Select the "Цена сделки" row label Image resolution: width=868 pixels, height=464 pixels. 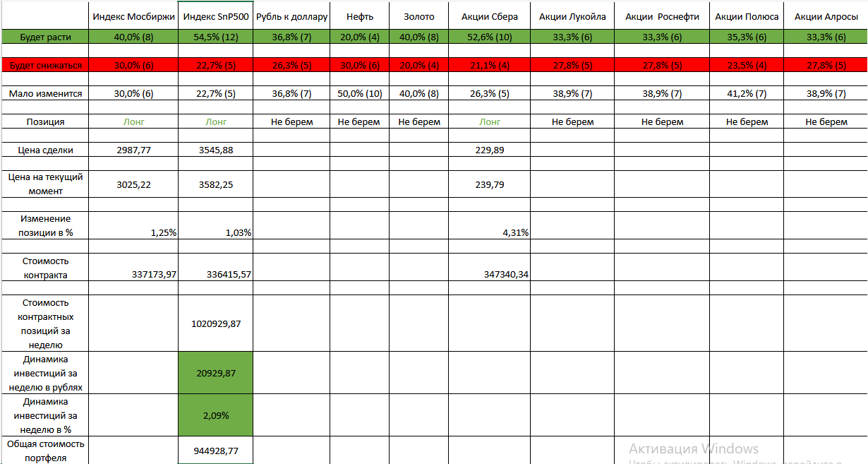click(x=45, y=150)
